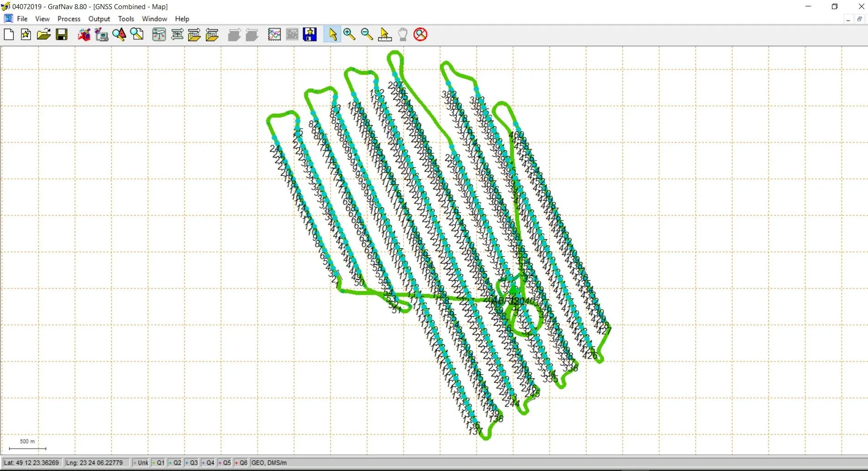868x471 pixels.
Task: Toggle the Unk quality indicator
Action: [141, 463]
